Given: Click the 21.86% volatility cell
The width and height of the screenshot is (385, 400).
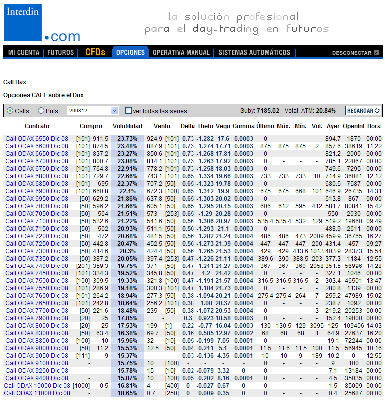Looking at the screenshot, I should pyautogui.click(x=127, y=198).
